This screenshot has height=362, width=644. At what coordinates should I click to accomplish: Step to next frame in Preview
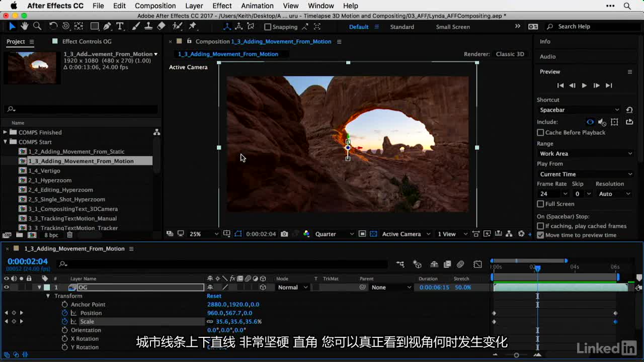596,85
